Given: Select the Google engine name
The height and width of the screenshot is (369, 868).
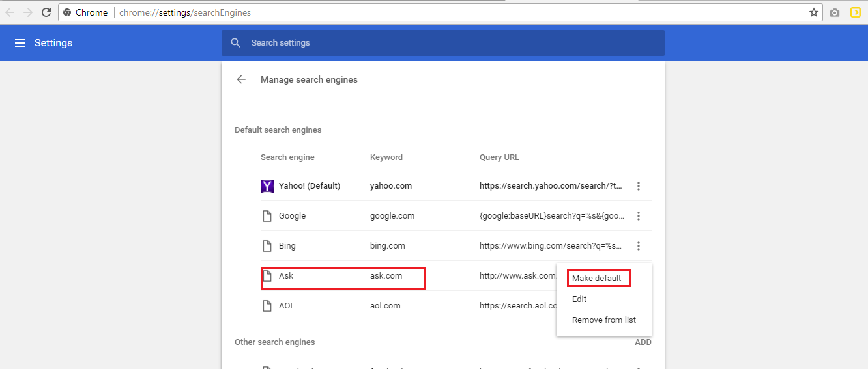Looking at the screenshot, I should (292, 216).
